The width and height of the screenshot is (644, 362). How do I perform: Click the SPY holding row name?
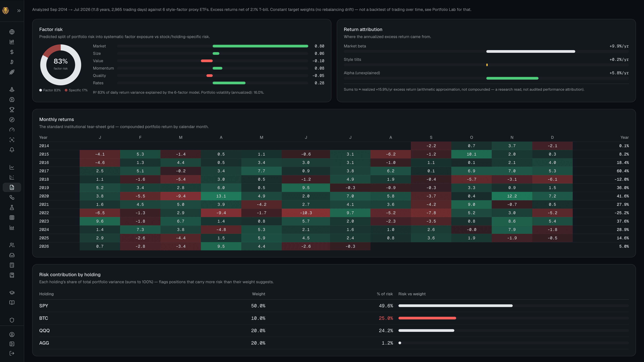(x=43, y=306)
